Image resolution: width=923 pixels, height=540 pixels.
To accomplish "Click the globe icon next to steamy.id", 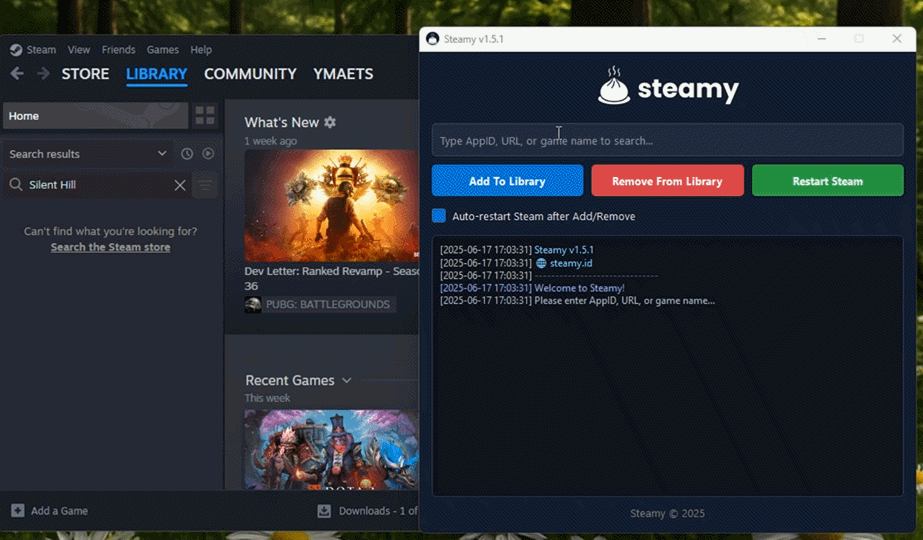I will pos(541,263).
